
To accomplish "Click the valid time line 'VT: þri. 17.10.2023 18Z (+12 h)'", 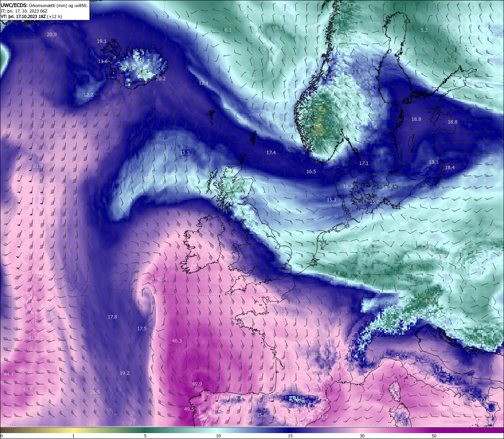I will click(x=31, y=17).
